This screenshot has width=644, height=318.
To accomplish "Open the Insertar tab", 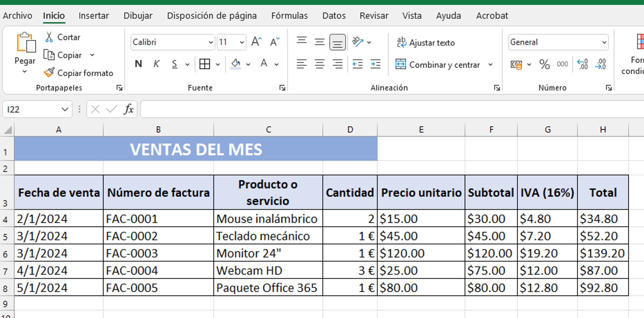I will pos(94,16).
